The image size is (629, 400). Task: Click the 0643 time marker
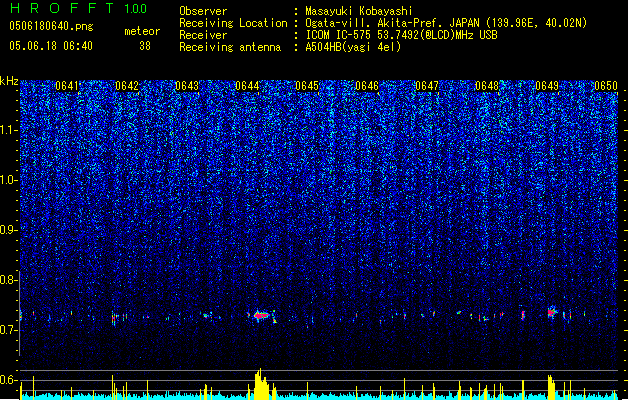coord(187,86)
